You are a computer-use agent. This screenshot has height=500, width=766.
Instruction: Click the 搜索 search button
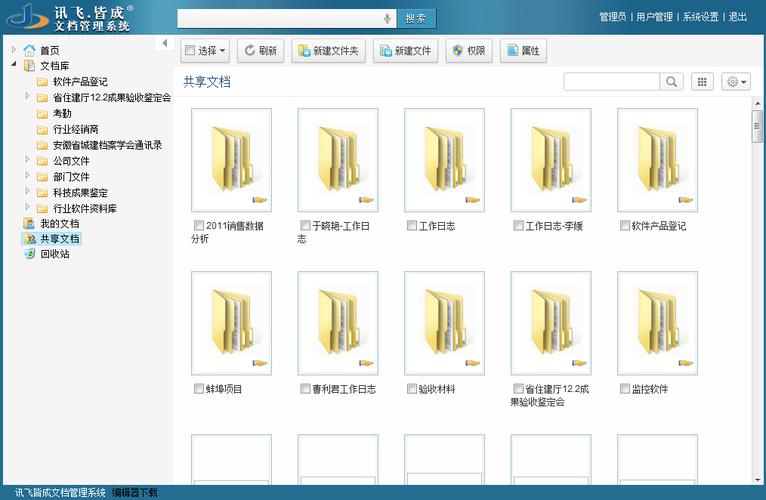tap(416, 19)
